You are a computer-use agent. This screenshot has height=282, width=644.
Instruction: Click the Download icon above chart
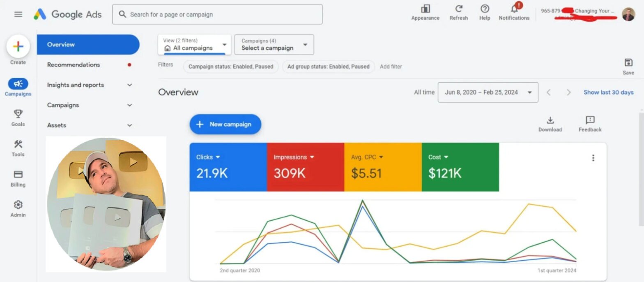coord(550,120)
